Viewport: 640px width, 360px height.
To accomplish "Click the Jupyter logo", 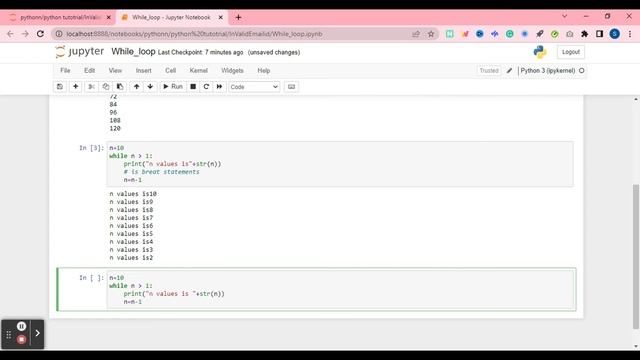I will pos(80,52).
